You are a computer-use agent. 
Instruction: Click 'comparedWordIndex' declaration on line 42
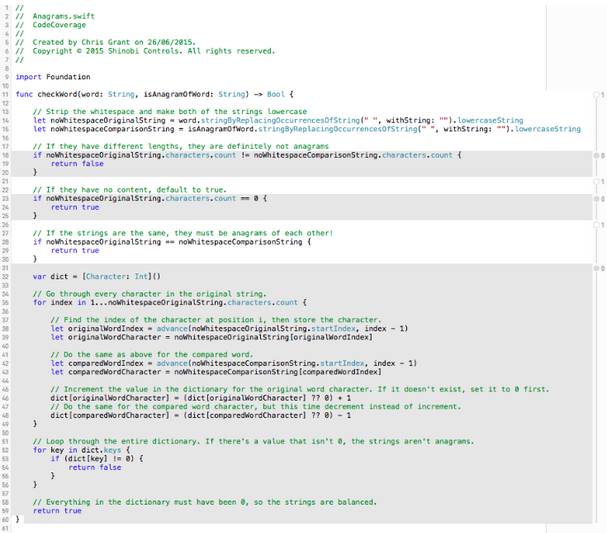[x=106, y=363]
